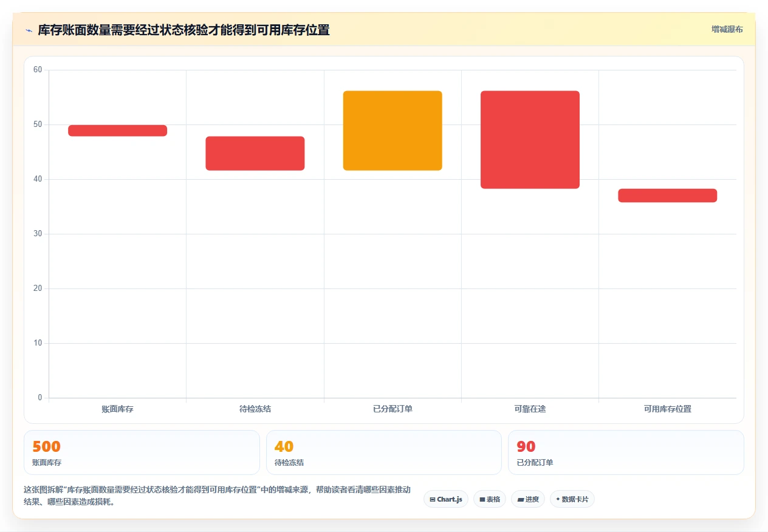Click the 增减瀑布 label in header
Viewport: 768px width, 532px height.
(x=727, y=29)
